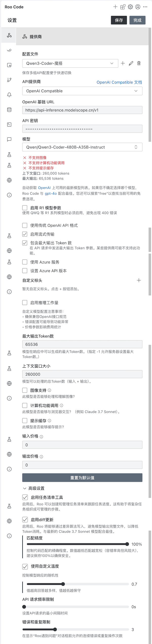
Task: Click the custom temperature slider handle
Action: coord(63,584)
